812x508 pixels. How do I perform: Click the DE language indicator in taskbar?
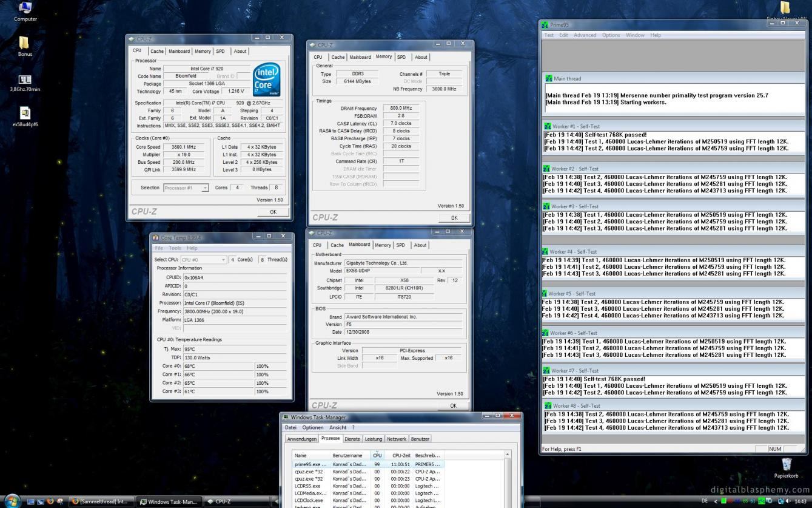704,501
